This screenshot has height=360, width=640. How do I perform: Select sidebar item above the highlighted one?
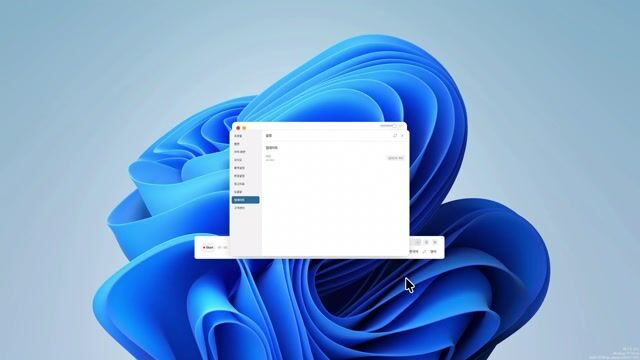click(x=238, y=192)
